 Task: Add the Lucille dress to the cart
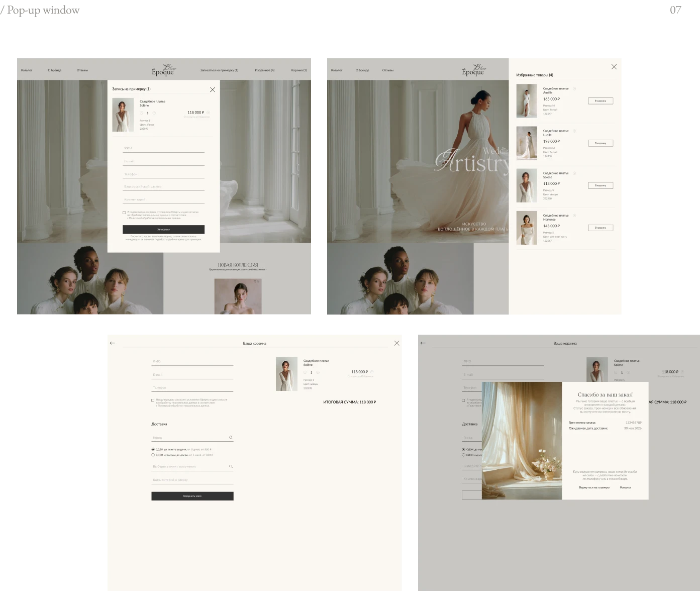tap(601, 143)
